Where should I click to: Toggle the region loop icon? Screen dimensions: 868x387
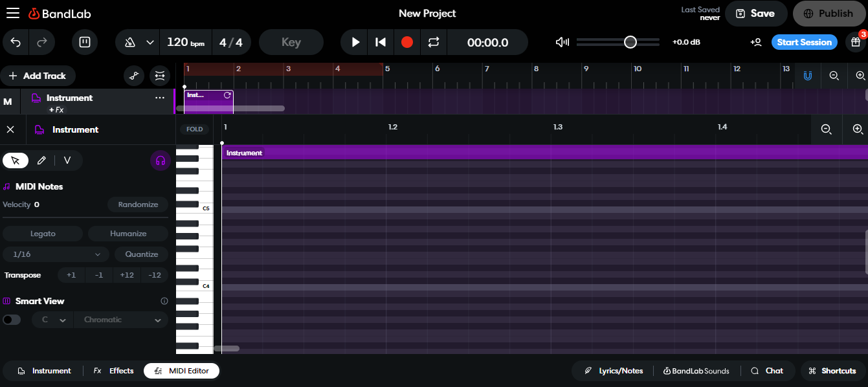coord(227,95)
